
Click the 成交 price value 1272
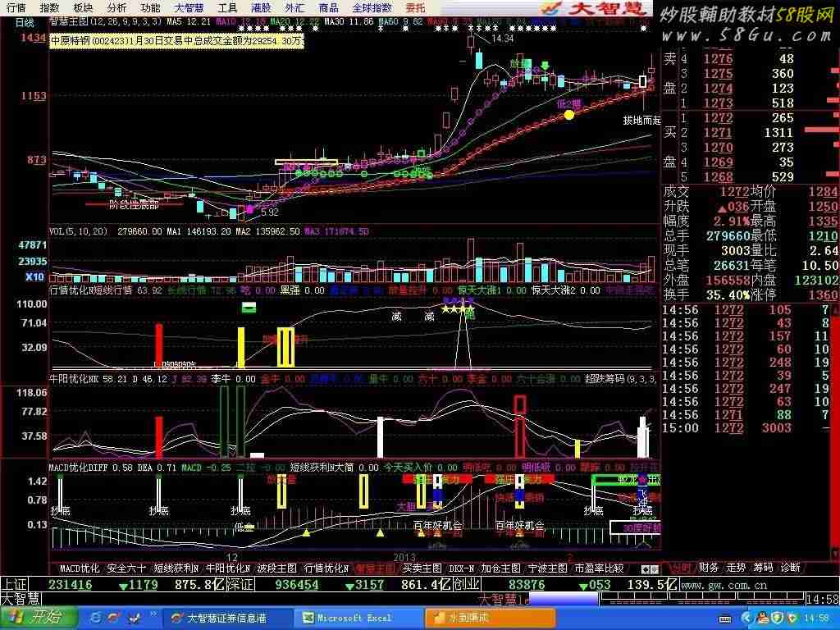tap(734, 191)
